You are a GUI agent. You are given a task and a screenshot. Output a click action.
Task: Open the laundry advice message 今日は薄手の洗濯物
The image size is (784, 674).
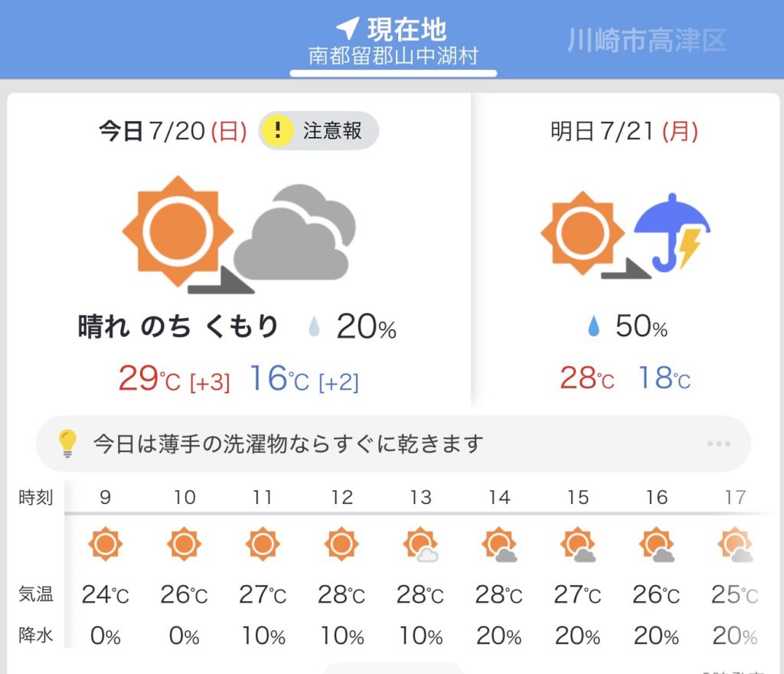(289, 443)
